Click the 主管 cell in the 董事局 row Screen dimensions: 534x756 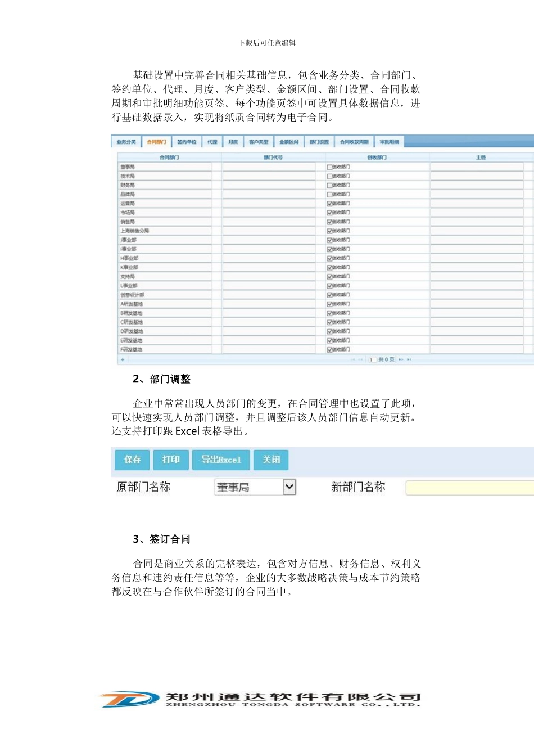(x=477, y=167)
